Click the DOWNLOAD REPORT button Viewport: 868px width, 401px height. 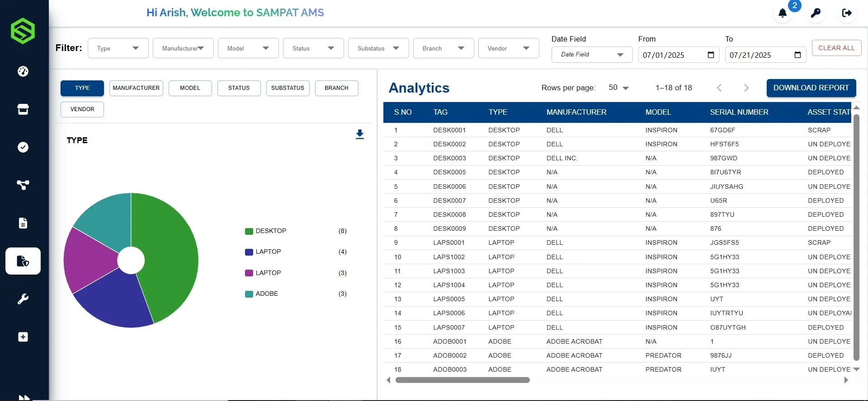pos(811,88)
